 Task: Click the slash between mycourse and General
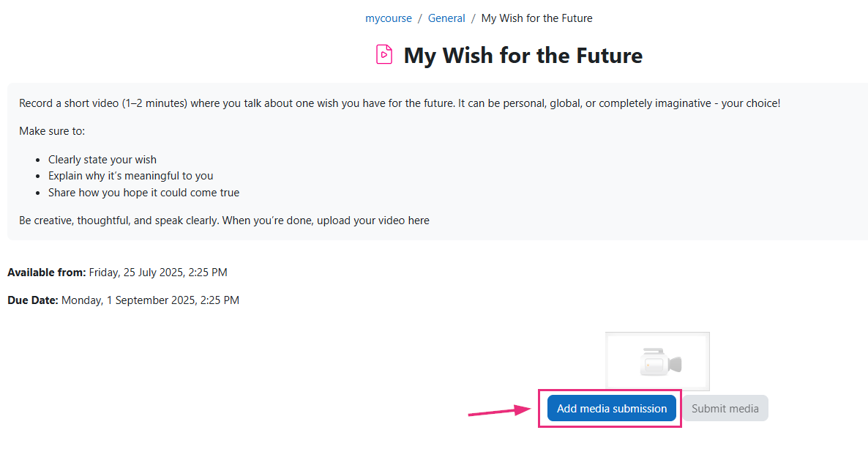420,18
